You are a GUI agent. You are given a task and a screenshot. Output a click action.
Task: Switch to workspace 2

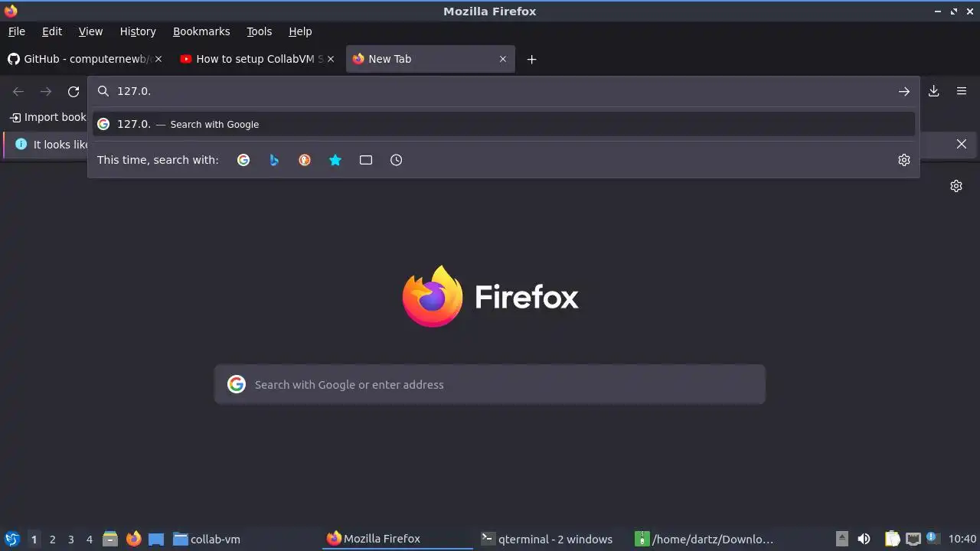tap(52, 539)
